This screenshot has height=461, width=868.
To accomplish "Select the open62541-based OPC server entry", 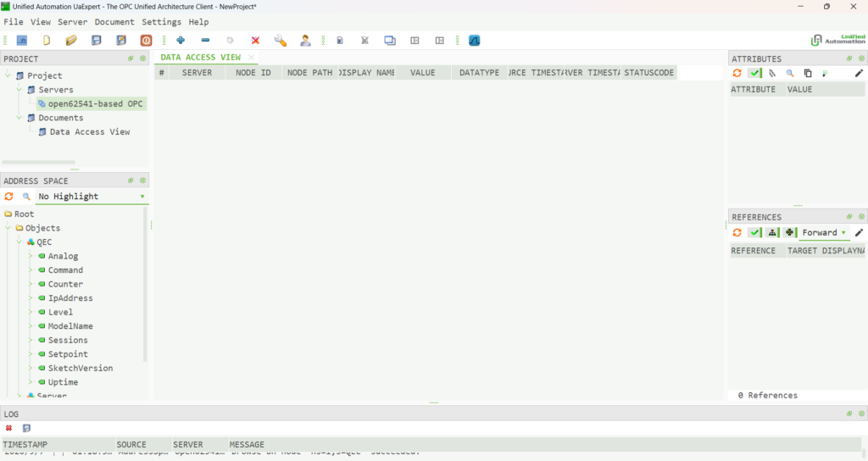I will (x=92, y=103).
